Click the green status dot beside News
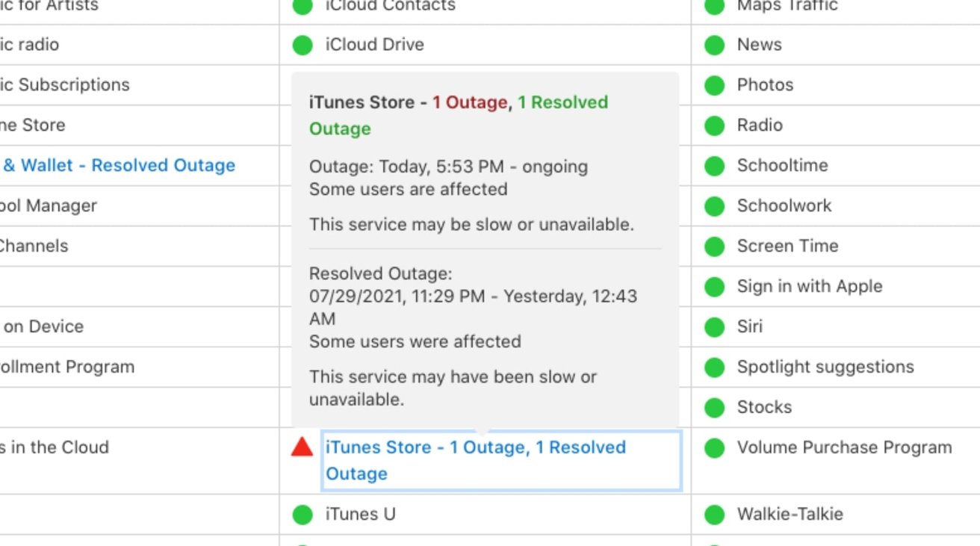This screenshot has height=546, width=980. [x=715, y=45]
